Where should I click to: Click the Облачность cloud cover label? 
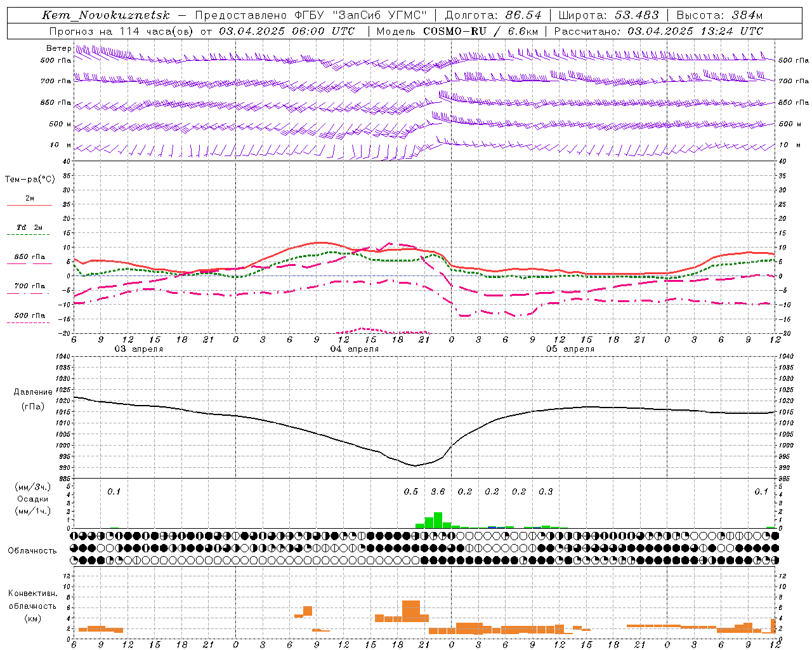(x=32, y=550)
